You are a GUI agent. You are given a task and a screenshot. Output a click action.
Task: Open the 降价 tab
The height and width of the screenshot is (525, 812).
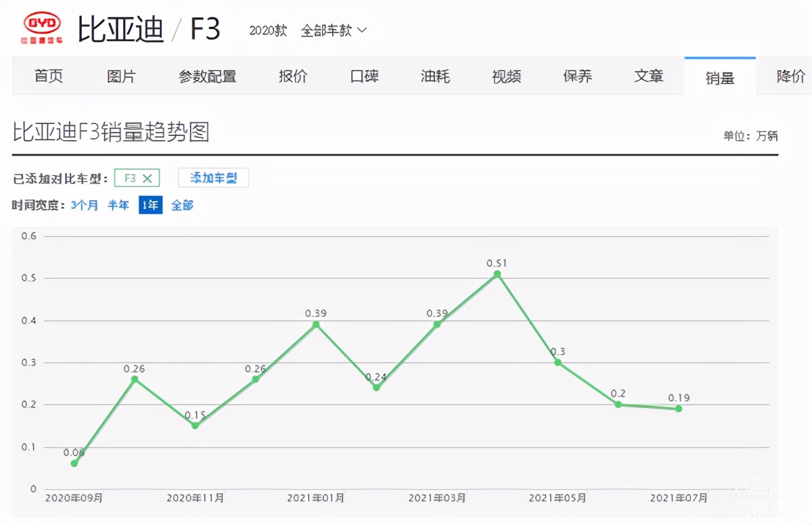(790, 76)
